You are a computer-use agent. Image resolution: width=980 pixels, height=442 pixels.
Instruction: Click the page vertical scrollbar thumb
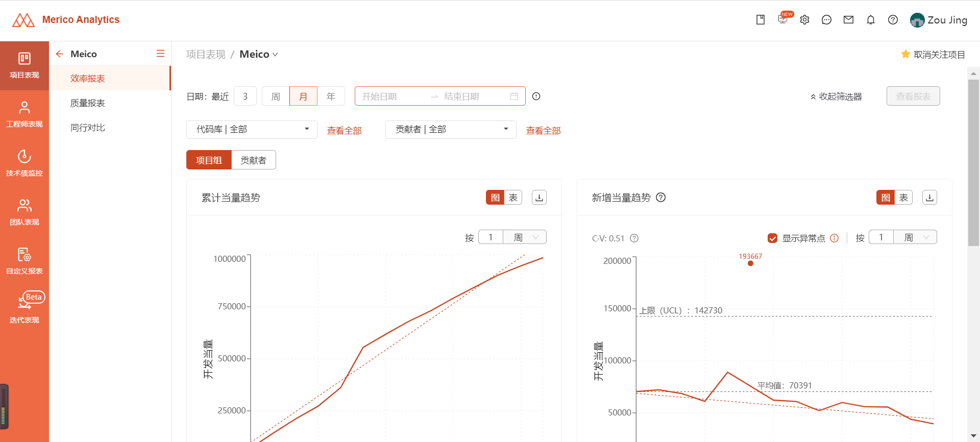tap(973, 163)
